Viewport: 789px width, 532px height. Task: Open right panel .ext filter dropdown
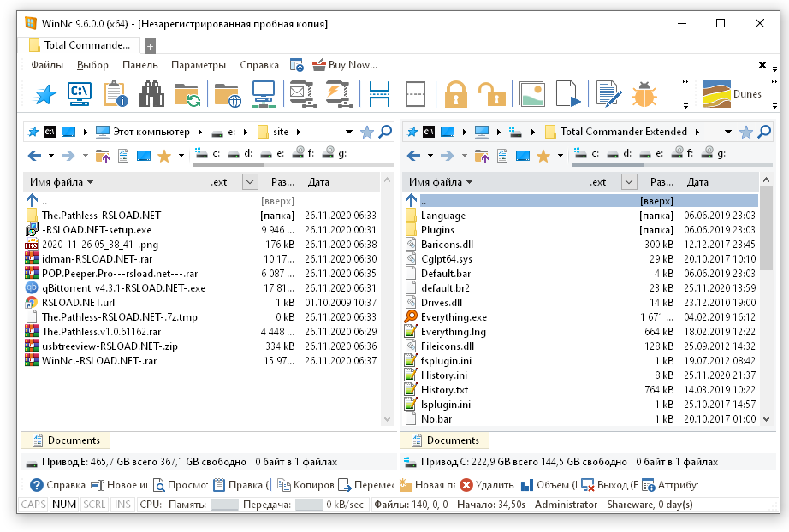[629, 181]
